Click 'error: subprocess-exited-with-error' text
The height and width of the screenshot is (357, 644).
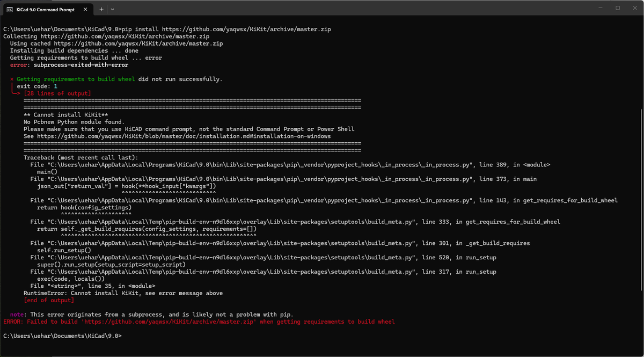tap(69, 65)
